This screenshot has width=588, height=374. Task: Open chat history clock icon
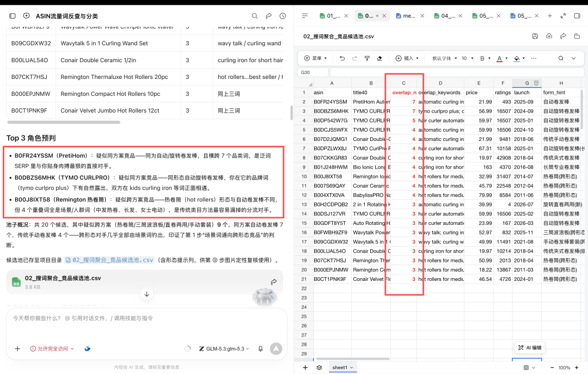[x=283, y=16]
